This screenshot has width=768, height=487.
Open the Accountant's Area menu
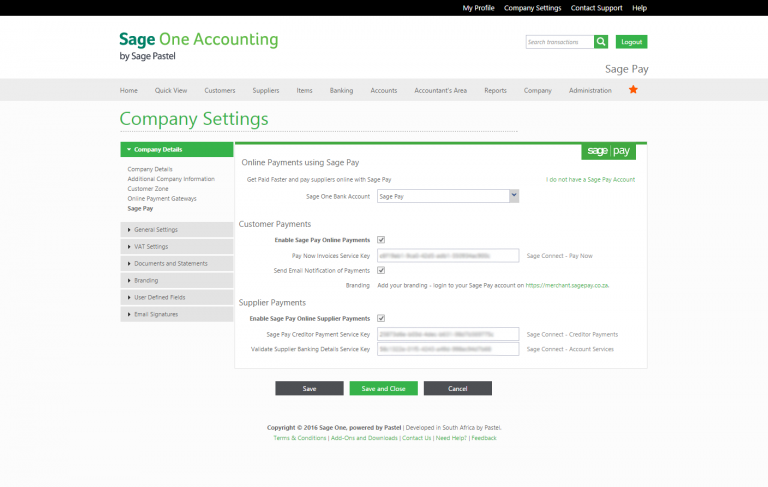(441, 90)
